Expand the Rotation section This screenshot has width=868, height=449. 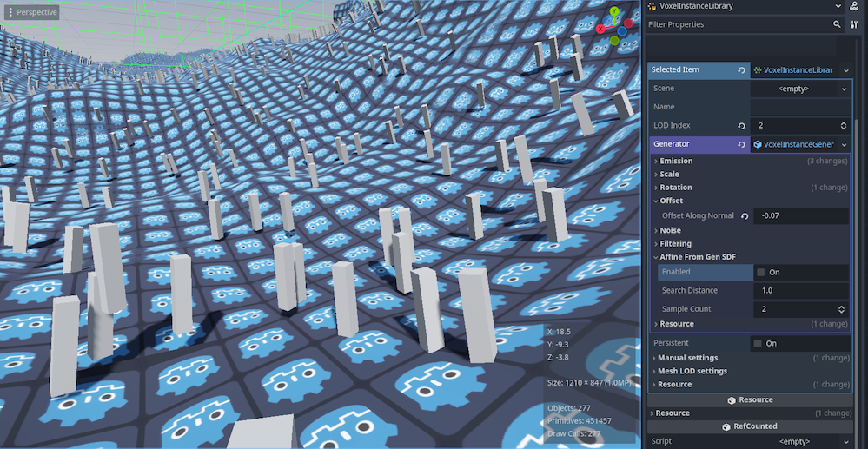tap(750, 187)
